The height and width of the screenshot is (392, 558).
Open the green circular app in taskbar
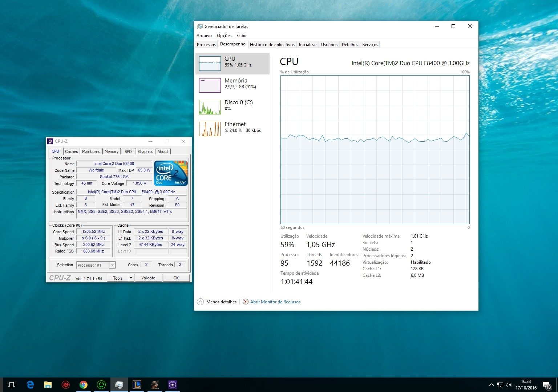[101, 385]
